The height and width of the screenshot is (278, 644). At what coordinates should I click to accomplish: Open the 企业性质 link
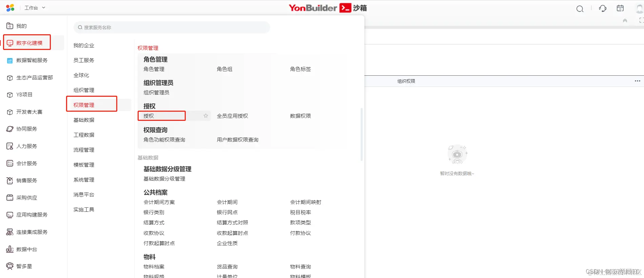click(227, 243)
